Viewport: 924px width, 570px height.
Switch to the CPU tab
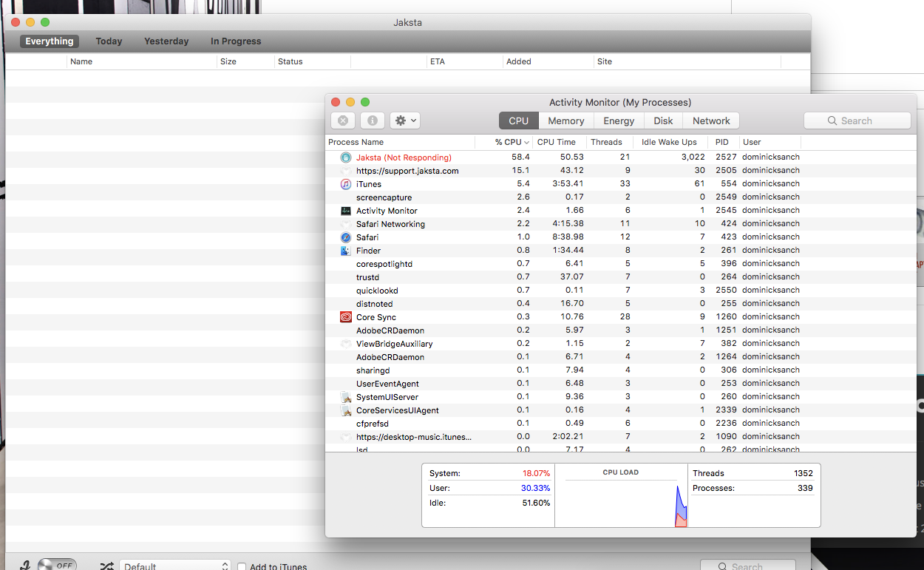[x=519, y=121]
